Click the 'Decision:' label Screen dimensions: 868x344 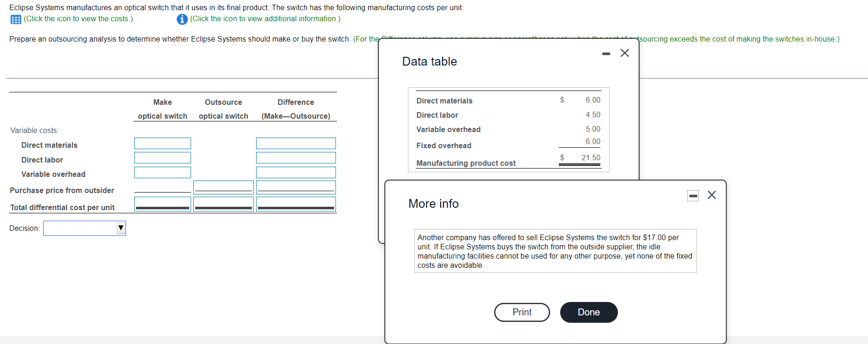(x=24, y=228)
